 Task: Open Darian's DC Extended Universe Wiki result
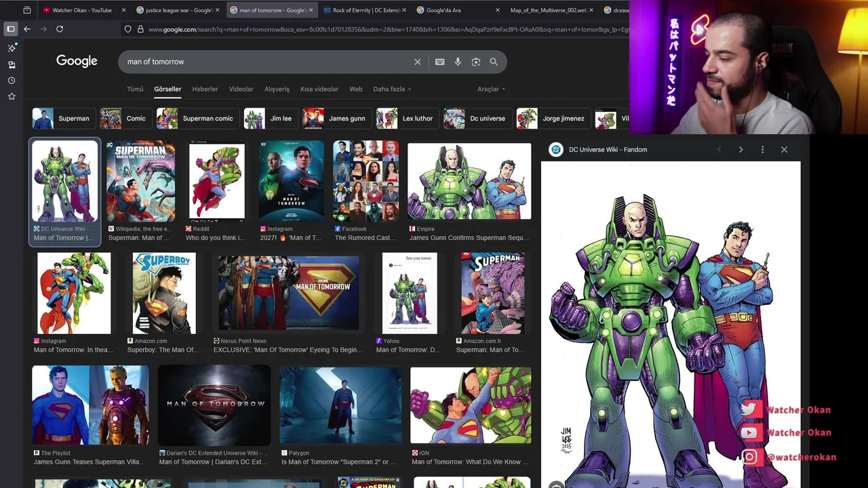coord(214,406)
